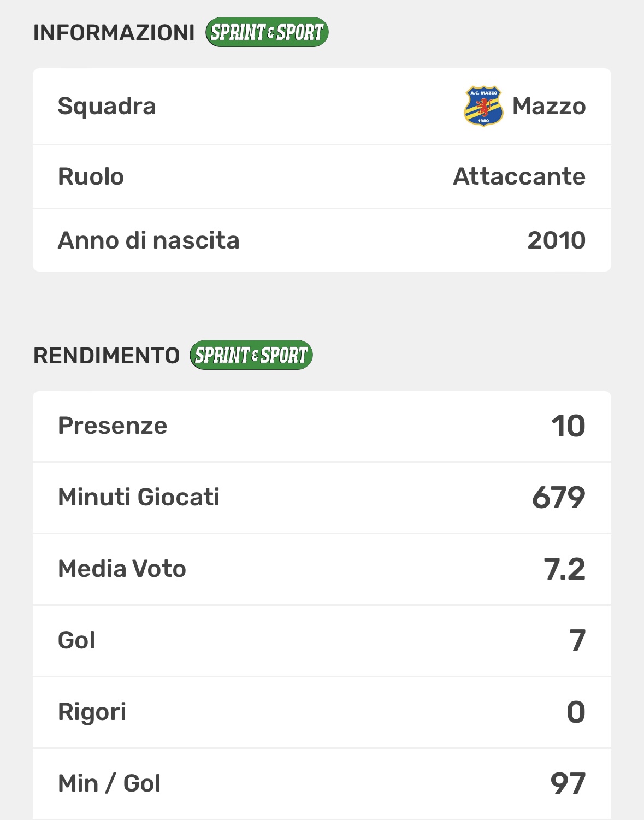Tap the RENDIMENTO section heading
Image resolution: width=644 pixels, height=820 pixels.
pos(107,356)
